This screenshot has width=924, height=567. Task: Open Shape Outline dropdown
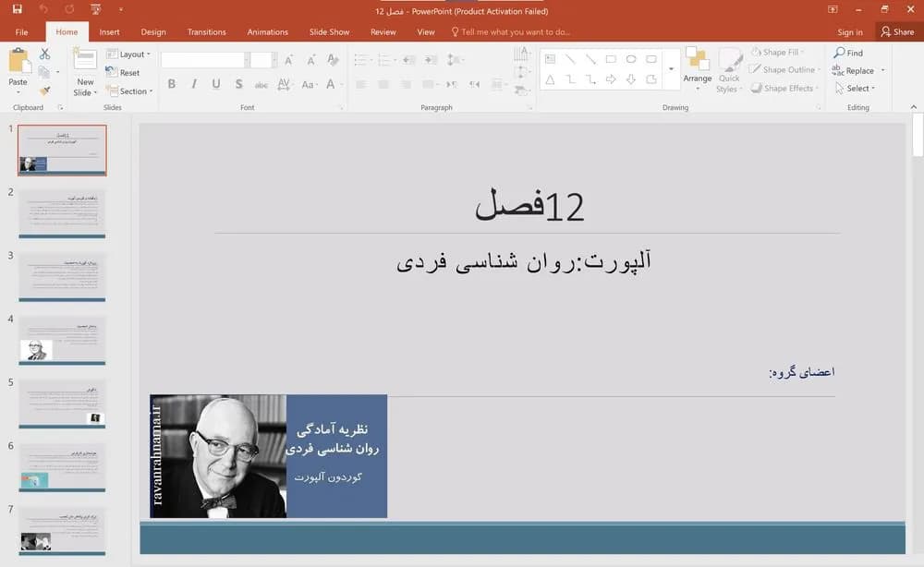[784, 69]
